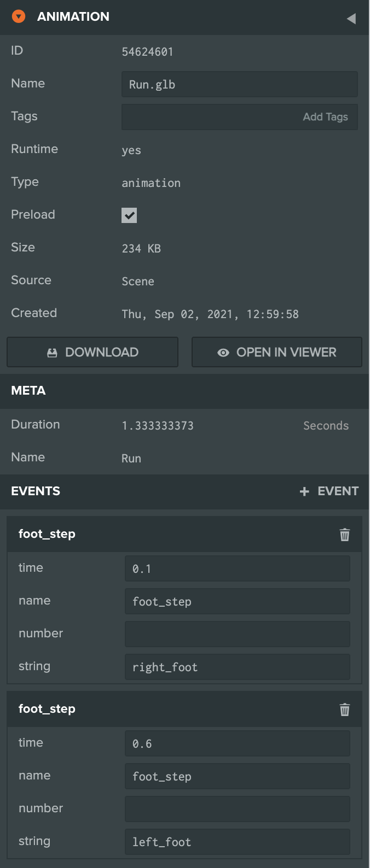This screenshot has width=370, height=868.
Task: Click the DOWNLOAD button
Action: (x=92, y=352)
